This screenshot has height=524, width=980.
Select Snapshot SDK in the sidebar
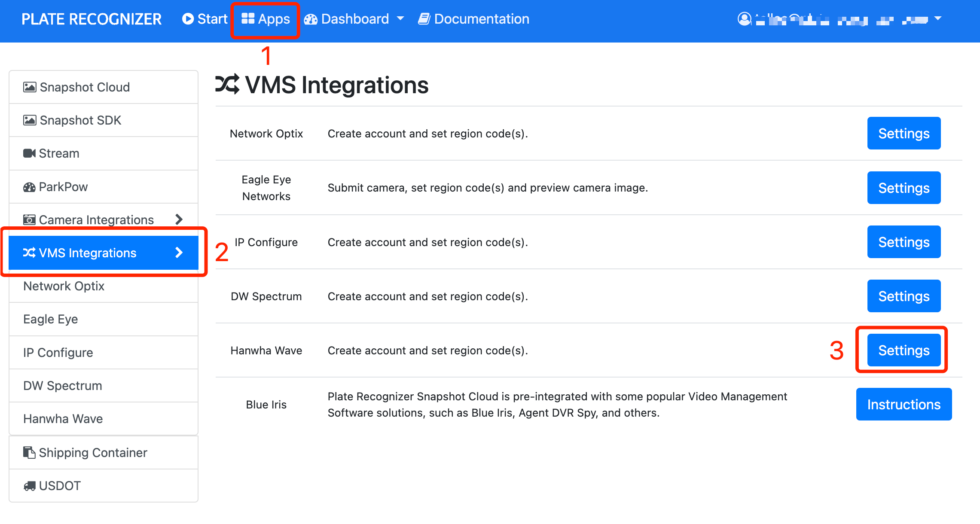pos(104,120)
